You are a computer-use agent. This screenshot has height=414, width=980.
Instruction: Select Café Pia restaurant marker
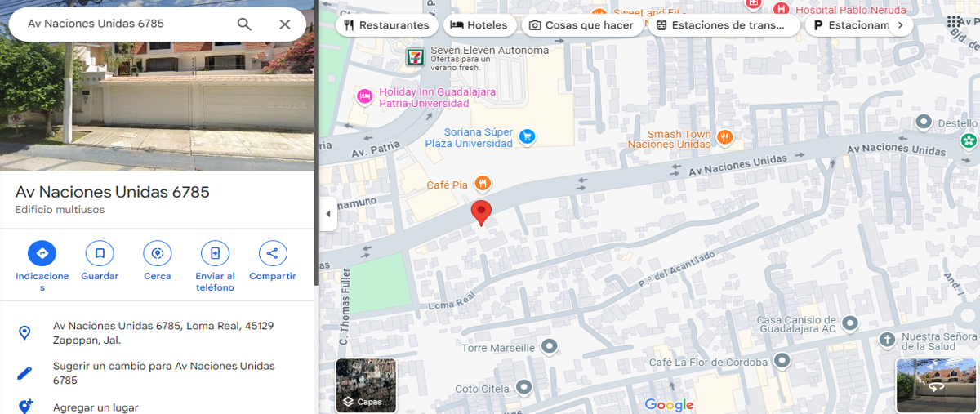coord(483,185)
